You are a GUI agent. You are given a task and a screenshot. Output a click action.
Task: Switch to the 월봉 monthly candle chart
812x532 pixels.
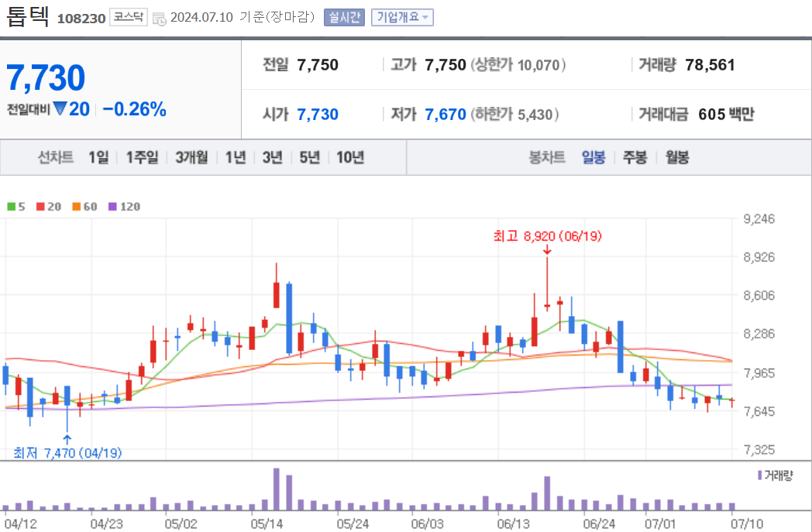677,156
